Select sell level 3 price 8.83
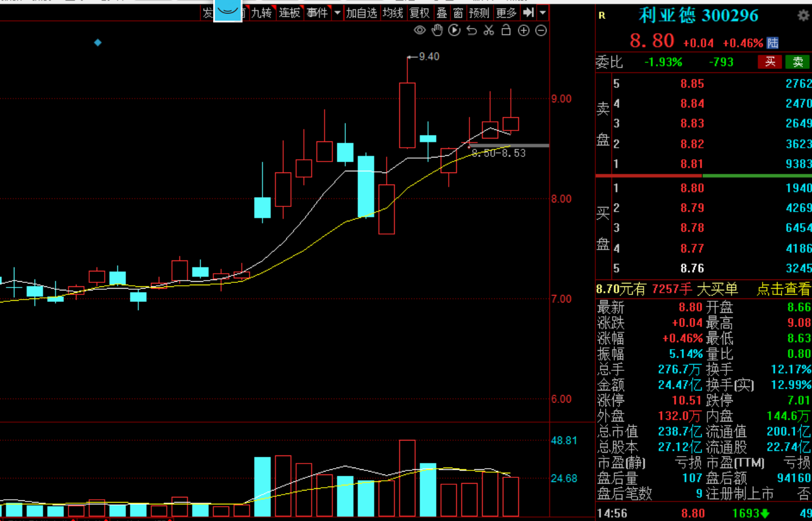Screen dimensions: 812x521 coord(692,123)
